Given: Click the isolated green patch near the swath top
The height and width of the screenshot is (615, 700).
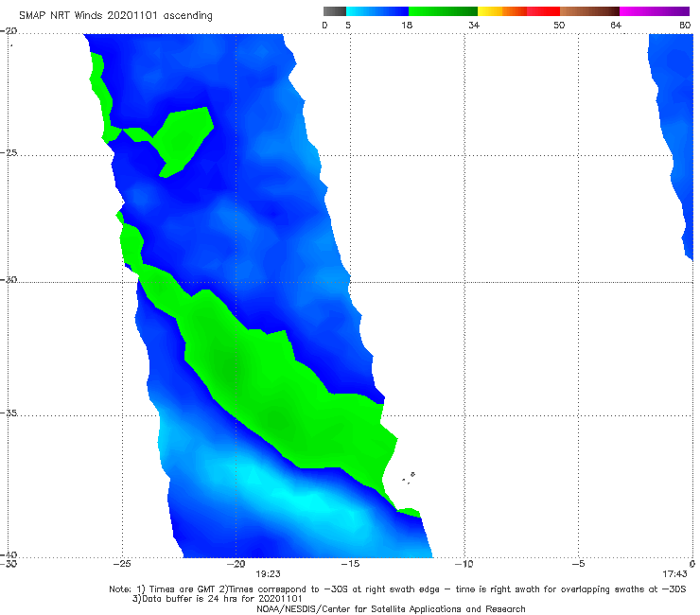Looking at the screenshot, I should point(183,141).
